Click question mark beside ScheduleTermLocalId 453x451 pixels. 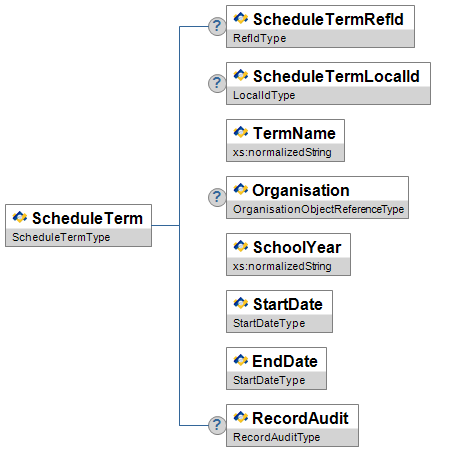coord(217,83)
